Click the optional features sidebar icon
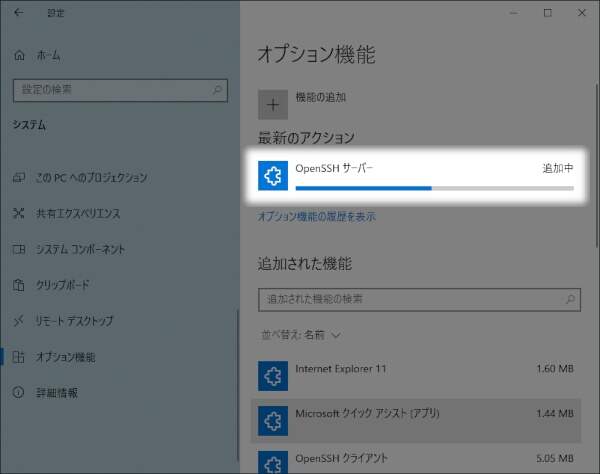600x474 pixels. [x=18, y=357]
